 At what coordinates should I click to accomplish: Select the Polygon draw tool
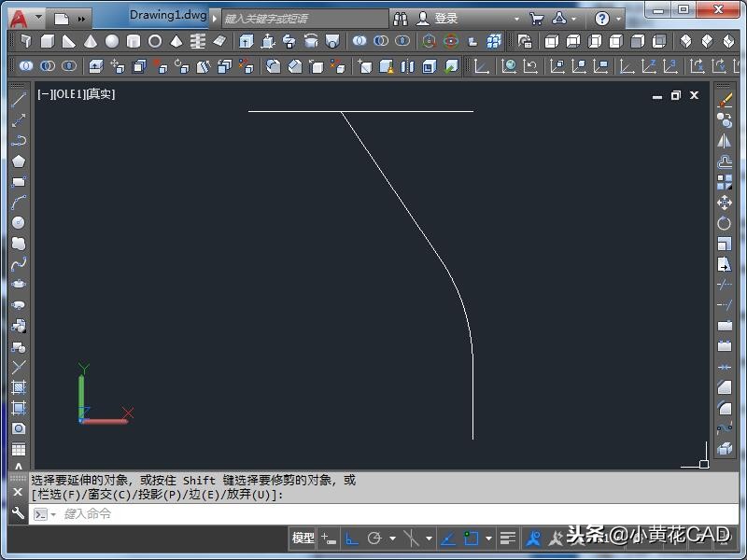[x=19, y=161]
